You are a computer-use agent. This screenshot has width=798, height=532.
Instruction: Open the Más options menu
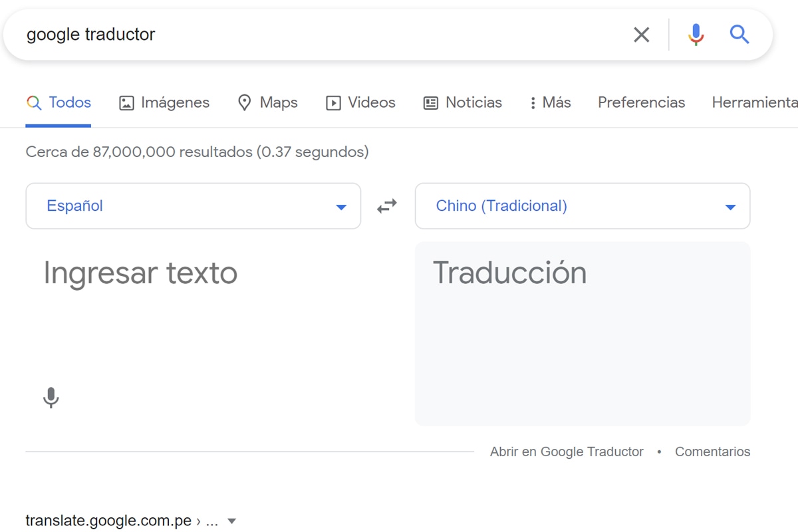[x=550, y=103]
